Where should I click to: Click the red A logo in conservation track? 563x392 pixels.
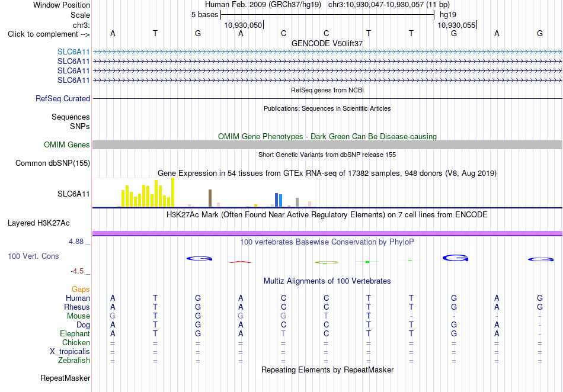tap(241, 262)
